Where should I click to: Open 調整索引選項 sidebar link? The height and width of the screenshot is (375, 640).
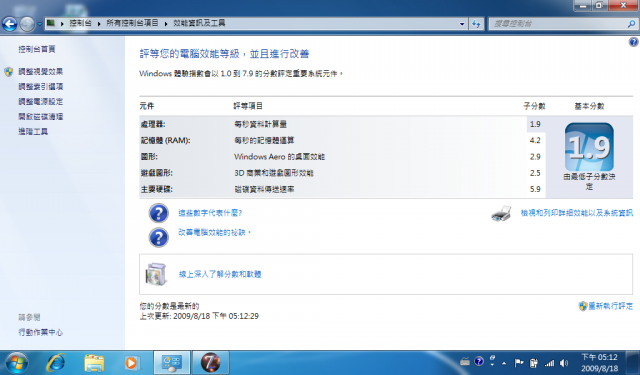pos(40,87)
